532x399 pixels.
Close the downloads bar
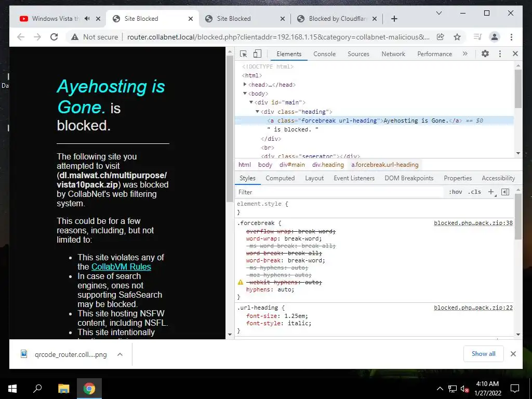point(513,354)
